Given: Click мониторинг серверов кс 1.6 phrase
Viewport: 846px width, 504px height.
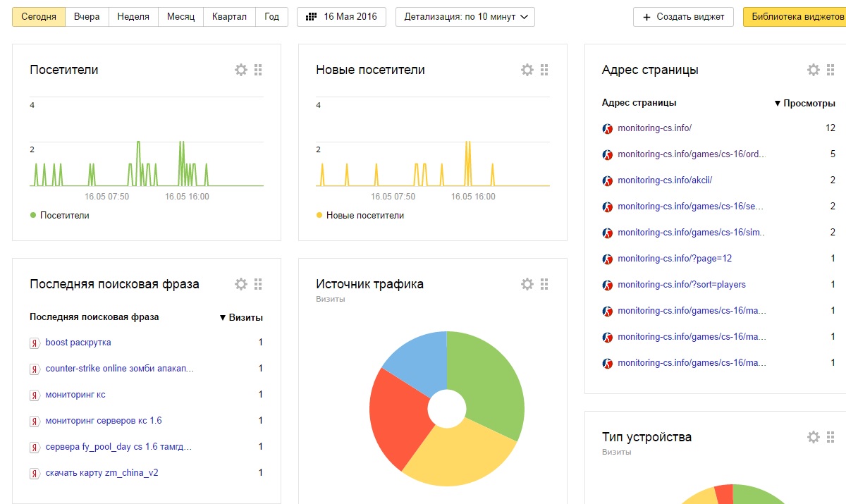Looking at the screenshot, I should pos(104,421).
